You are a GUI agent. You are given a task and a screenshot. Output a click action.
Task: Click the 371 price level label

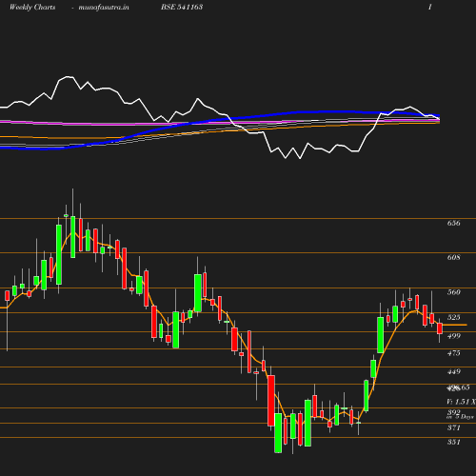point(453,427)
